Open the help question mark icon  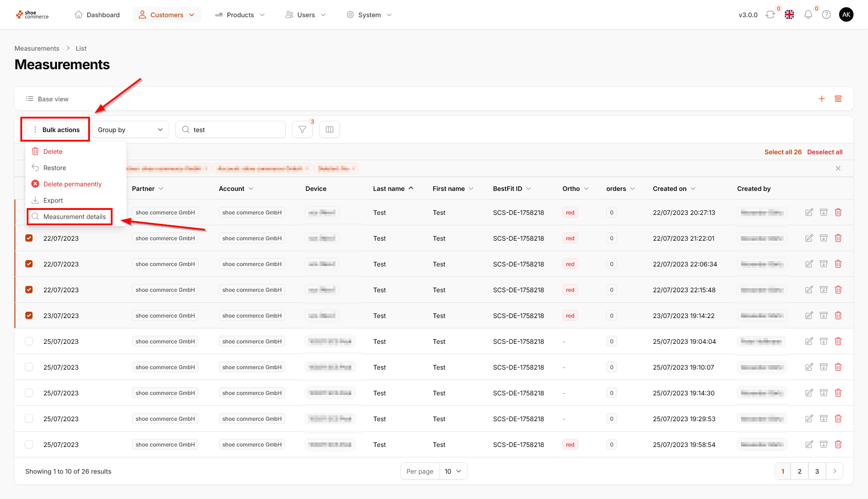(826, 14)
